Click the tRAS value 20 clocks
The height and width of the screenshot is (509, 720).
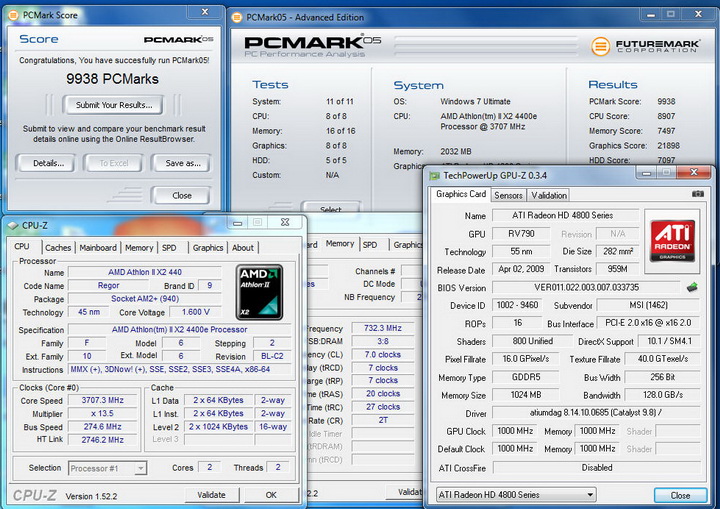pyautogui.click(x=382, y=394)
